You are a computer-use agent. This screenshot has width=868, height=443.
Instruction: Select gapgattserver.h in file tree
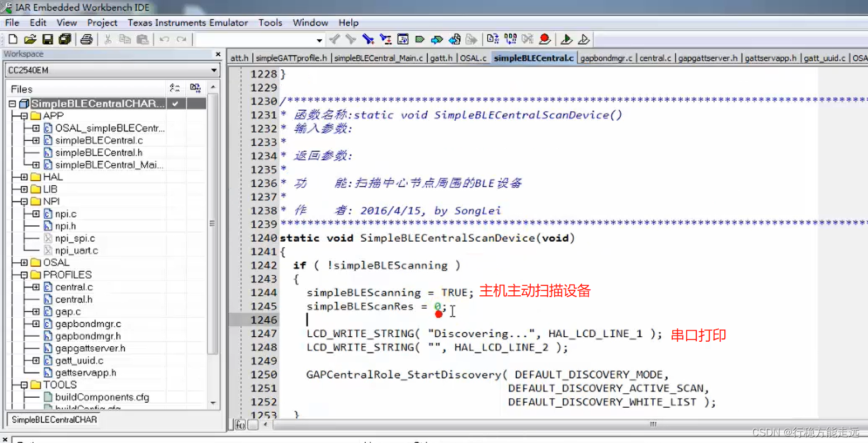90,348
